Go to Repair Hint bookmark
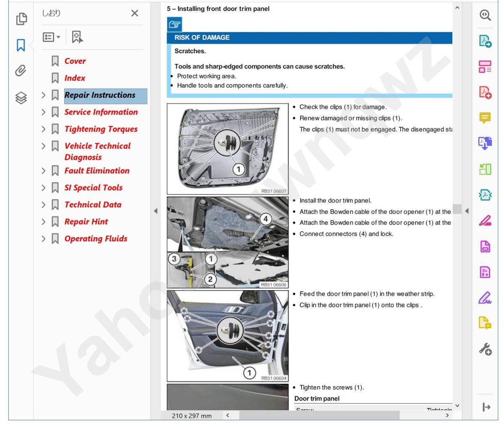The image size is (504, 427). [x=86, y=222]
